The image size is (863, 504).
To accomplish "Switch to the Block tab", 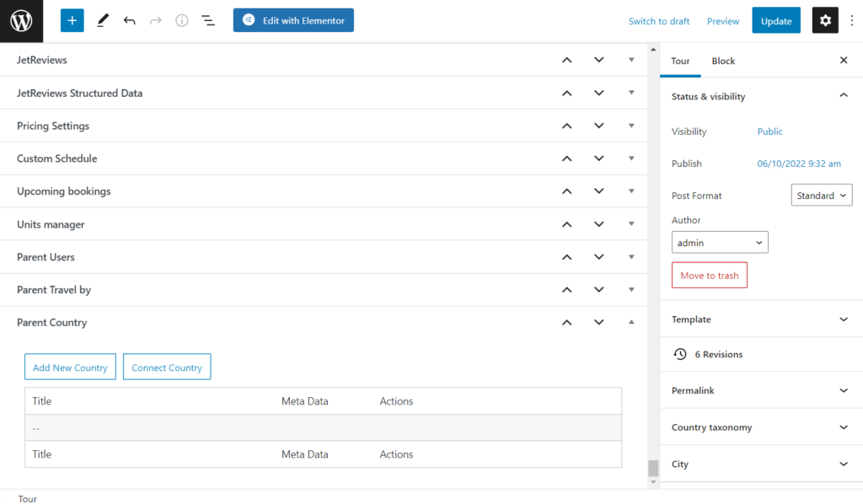I will 723,61.
